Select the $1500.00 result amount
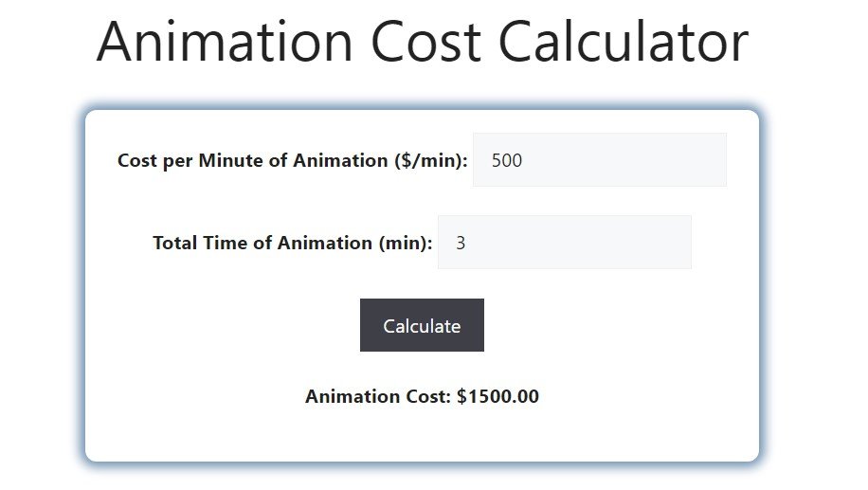This screenshot has width=868, height=490. (x=497, y=396)
